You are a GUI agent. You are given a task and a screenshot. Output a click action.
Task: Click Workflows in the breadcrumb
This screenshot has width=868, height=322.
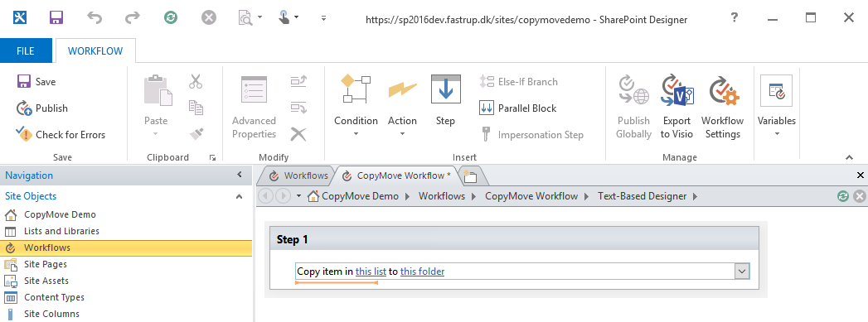[x=442, y=196]
